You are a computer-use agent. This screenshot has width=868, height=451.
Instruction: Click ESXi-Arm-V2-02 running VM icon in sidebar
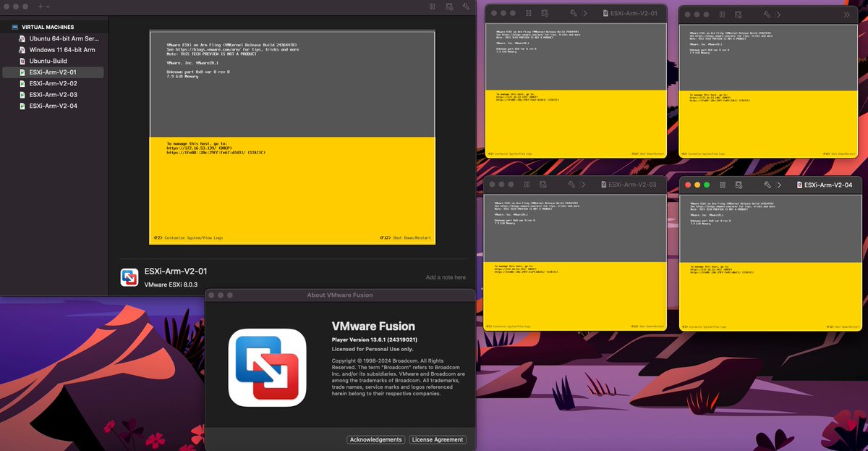[22, 83]
